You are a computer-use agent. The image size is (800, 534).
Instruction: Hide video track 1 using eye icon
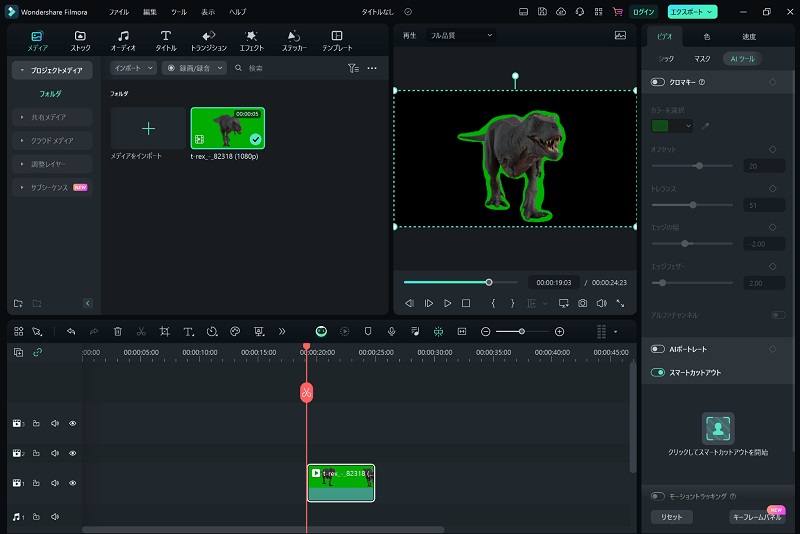[72, 483]
